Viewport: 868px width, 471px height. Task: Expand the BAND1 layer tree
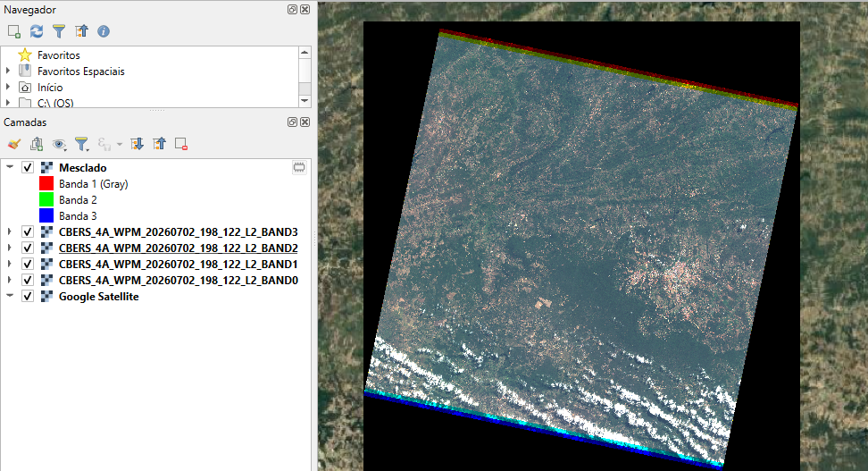click(10, 264)
